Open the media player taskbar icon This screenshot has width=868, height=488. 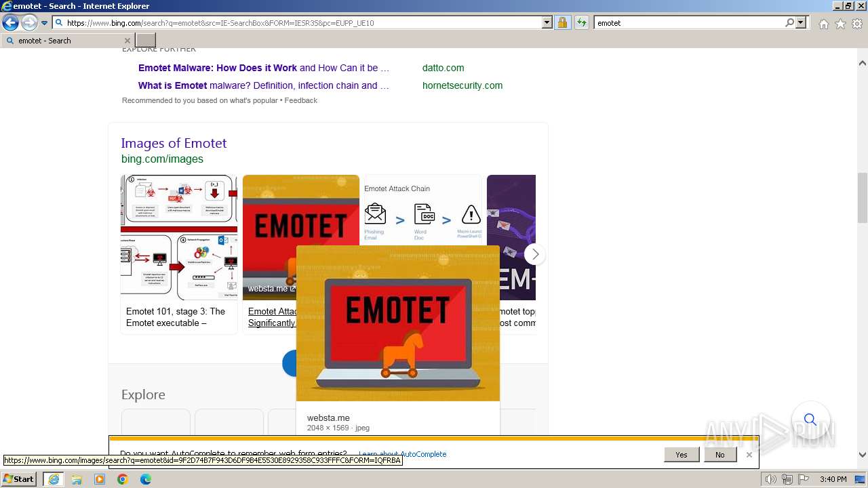(100, 479)
